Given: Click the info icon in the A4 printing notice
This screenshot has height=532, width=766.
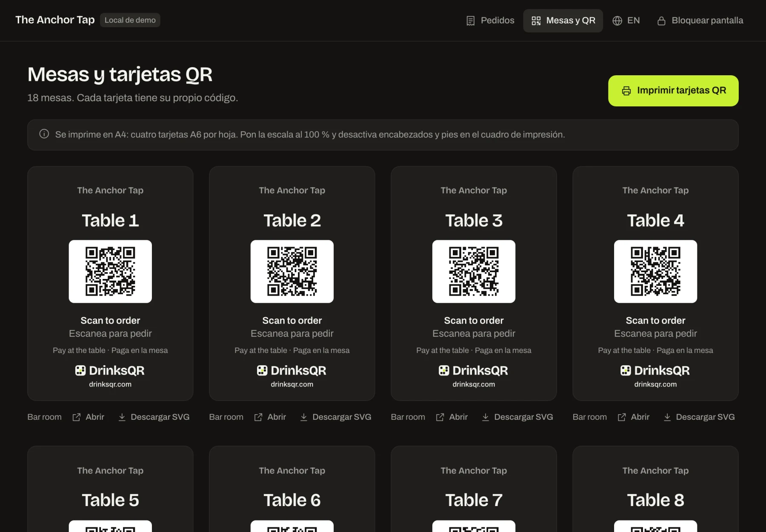Looking at the screenshot, I should pos(44,134).
